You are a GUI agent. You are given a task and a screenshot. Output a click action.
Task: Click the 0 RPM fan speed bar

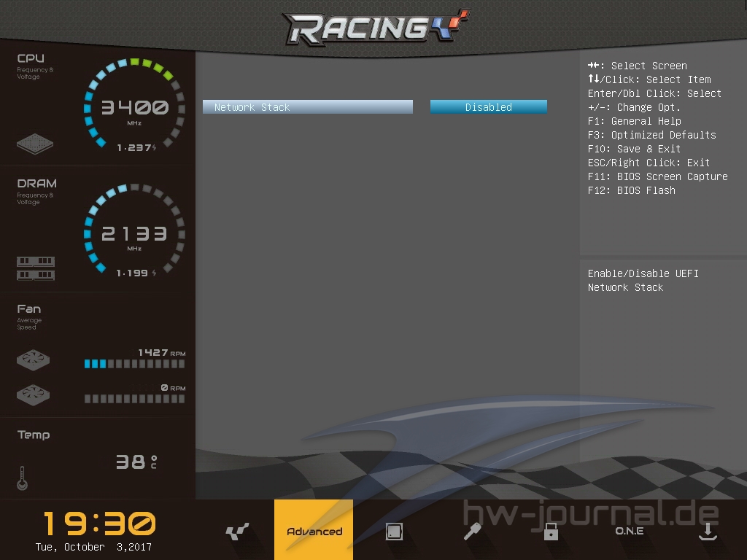(x=134, y=399)
